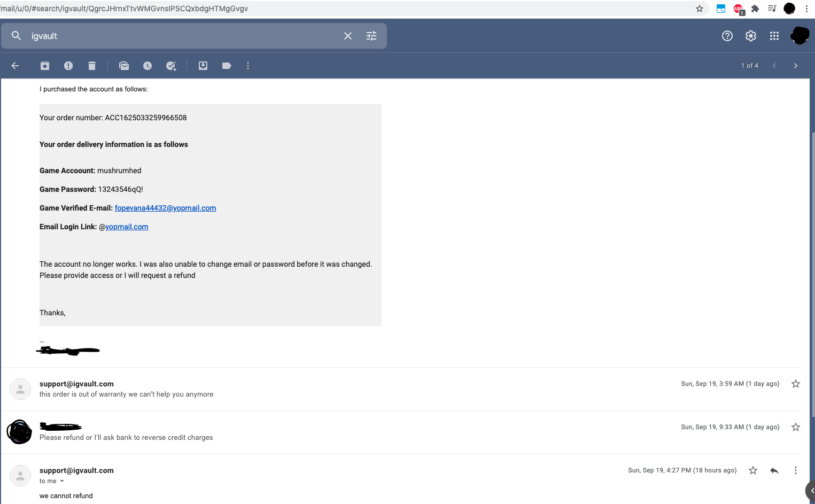Screen dimensions: 815x504
Task: Snooze this email with clock icon
Action: (148, 66)
